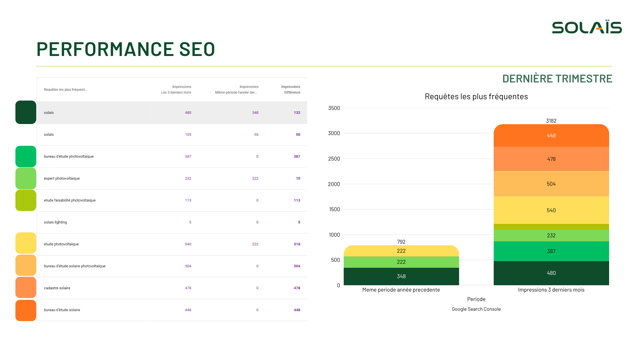This screenshot has height=362, width=644.
Task: Click the 348 segment in previous-year bar
Action: click(x=401, y=277)
